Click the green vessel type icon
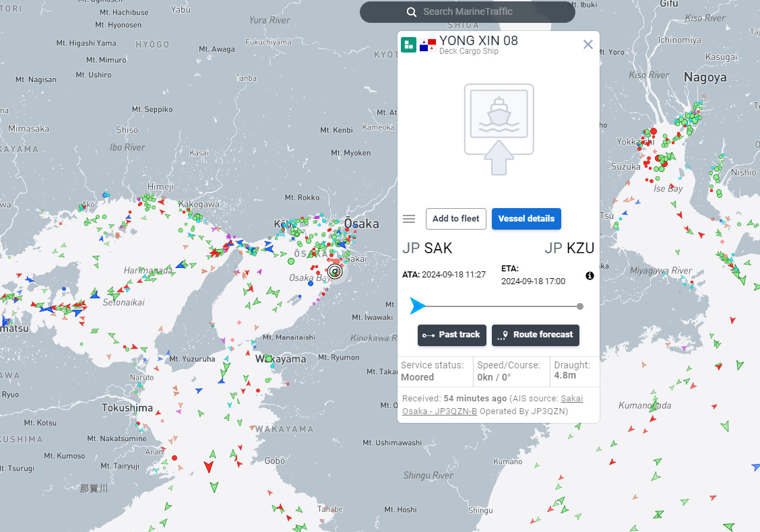760x532 pixels. pyautogui.click(x=408, y=44)
